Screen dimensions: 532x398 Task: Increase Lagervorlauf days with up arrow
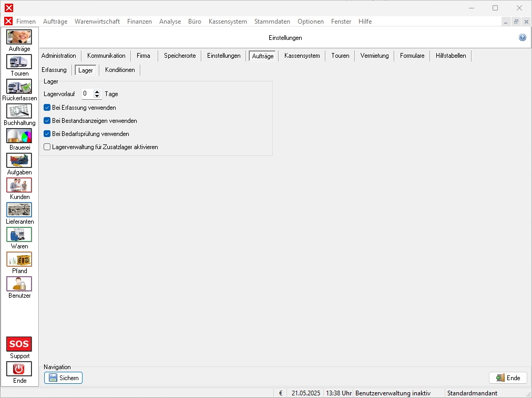click(97, 92)
